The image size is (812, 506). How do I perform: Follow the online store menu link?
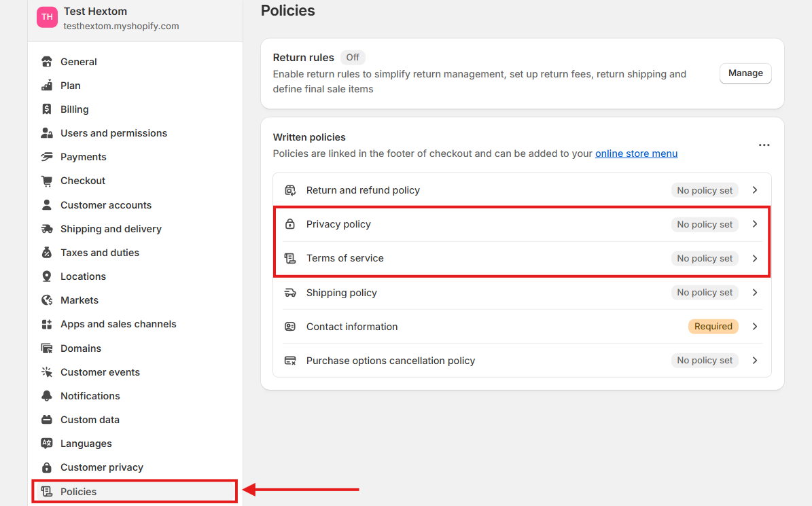(x=636, y=153)
